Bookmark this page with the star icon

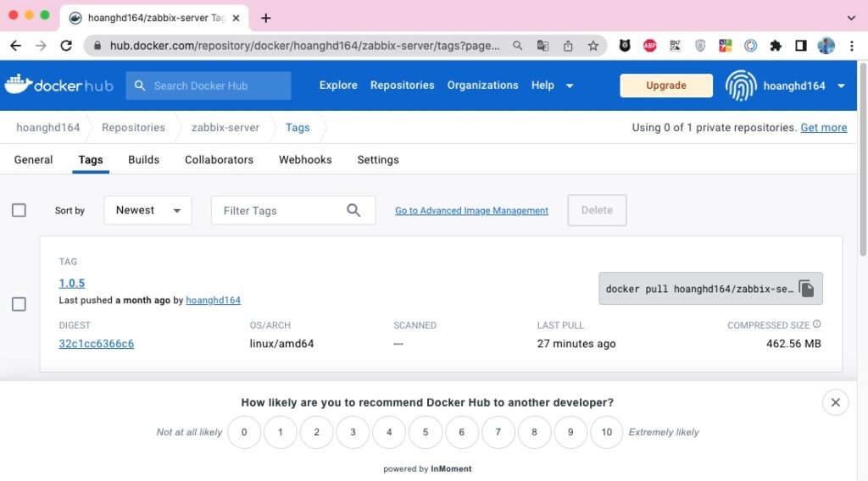(x=593, y=46)
